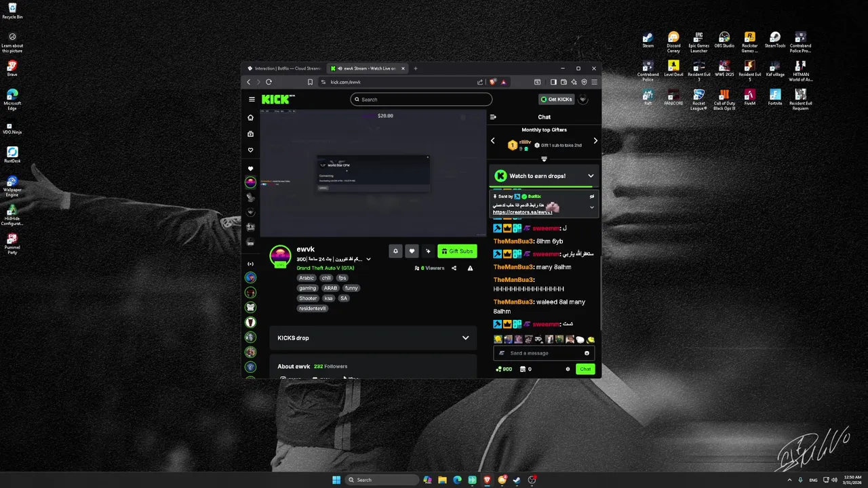Open the Kick sidebar hamburger menu
Viewport: 868px width, 488px height.
pos(252,99)
